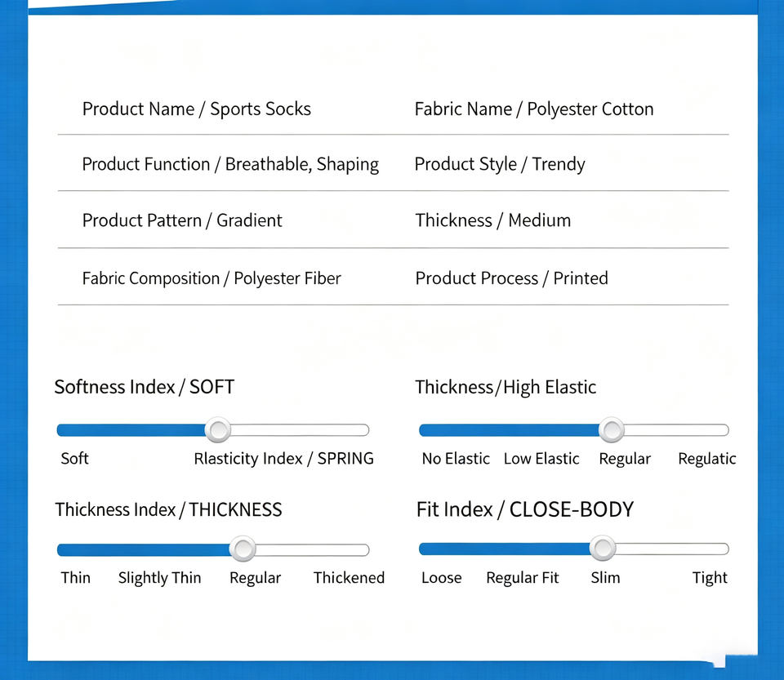Click 'Product Pattern / Gradient' entry
Screen dimensions: 784x680
point(182,220)
